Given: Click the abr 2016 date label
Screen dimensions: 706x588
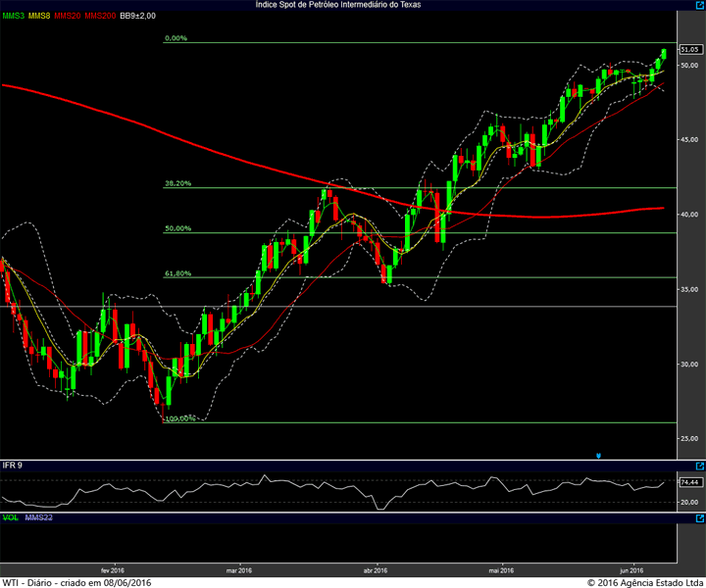Looking at the screenshot, I should pos(376,571).
